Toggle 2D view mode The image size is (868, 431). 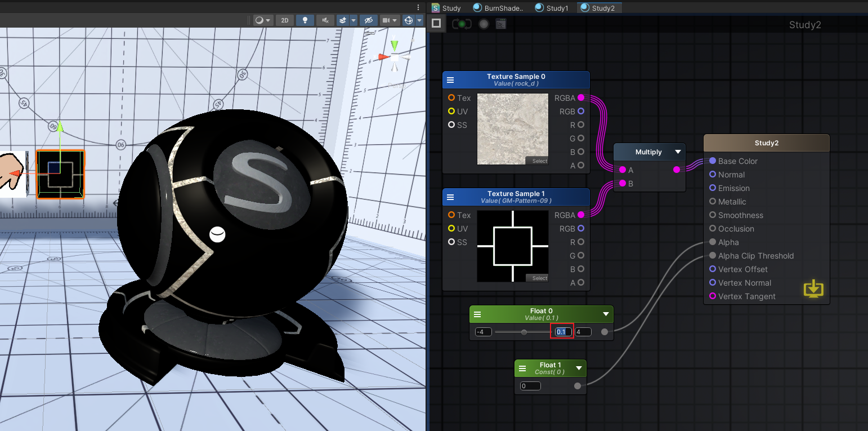tap(285, 20)
